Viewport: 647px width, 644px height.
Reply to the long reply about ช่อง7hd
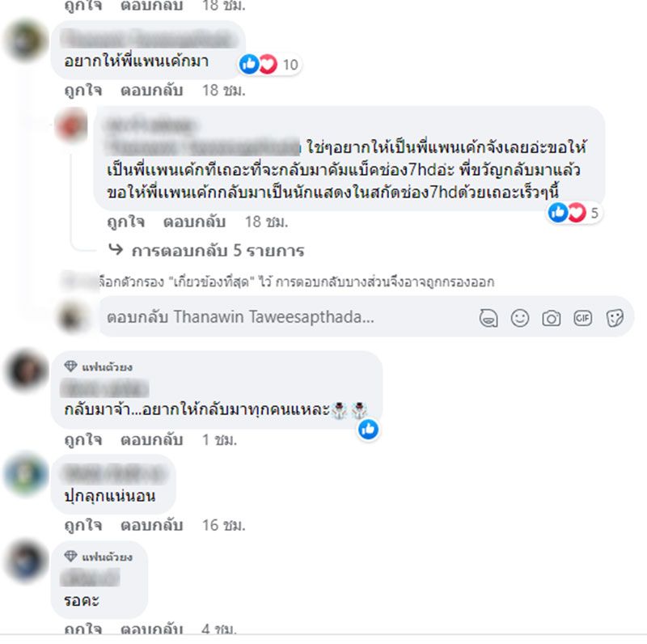pyautogui.click(x=194, y=222)
